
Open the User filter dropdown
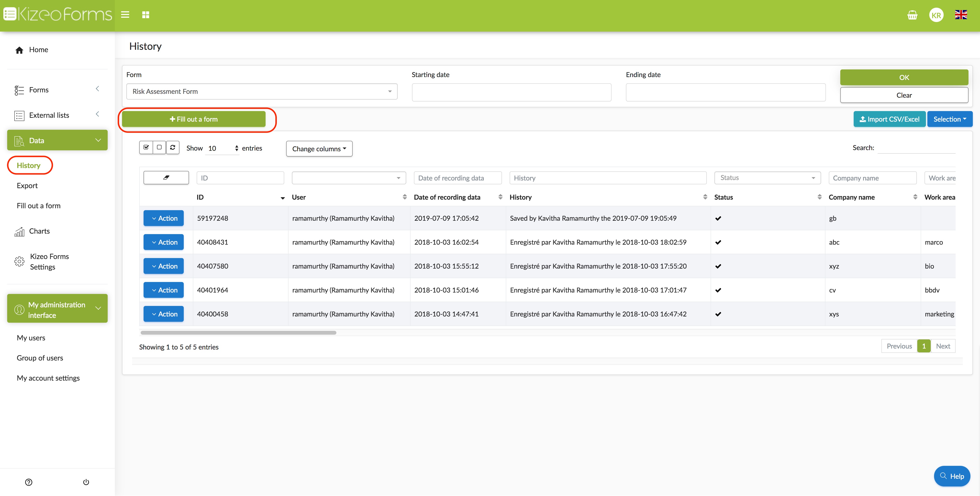(x=349, y=178)
